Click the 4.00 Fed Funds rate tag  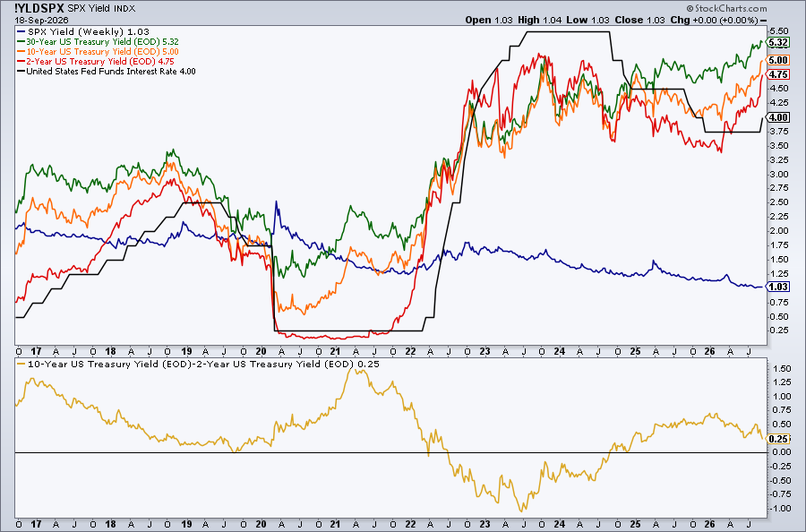(777, 117)
